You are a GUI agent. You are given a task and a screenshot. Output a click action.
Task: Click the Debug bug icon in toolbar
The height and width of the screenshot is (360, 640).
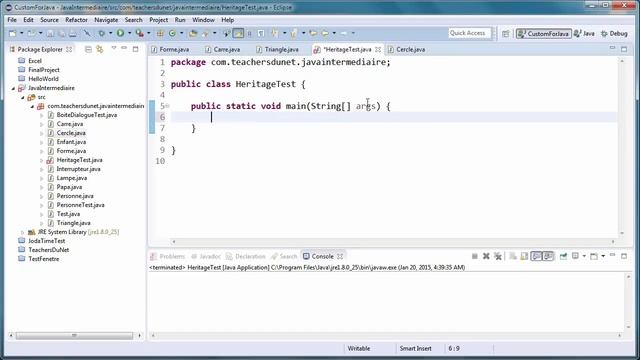click(102, 33)
